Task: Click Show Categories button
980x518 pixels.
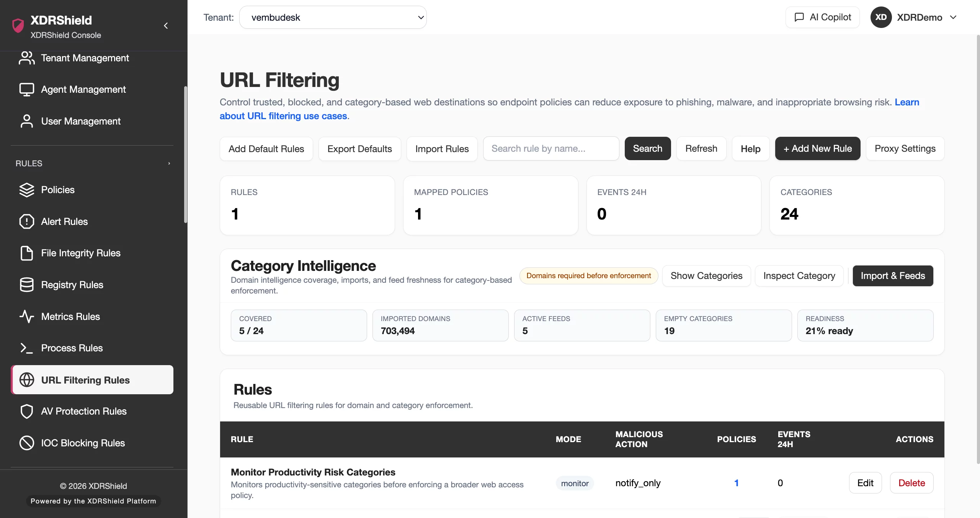Action: (x=706, y=276)
